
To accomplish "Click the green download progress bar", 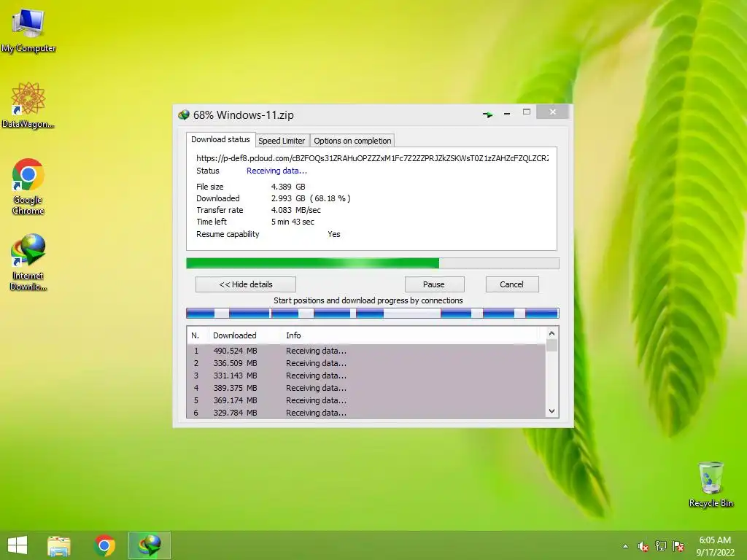I will tap(373, 263).
